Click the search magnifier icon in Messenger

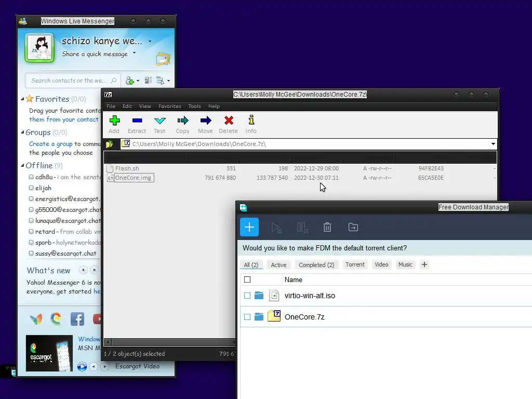114,81
